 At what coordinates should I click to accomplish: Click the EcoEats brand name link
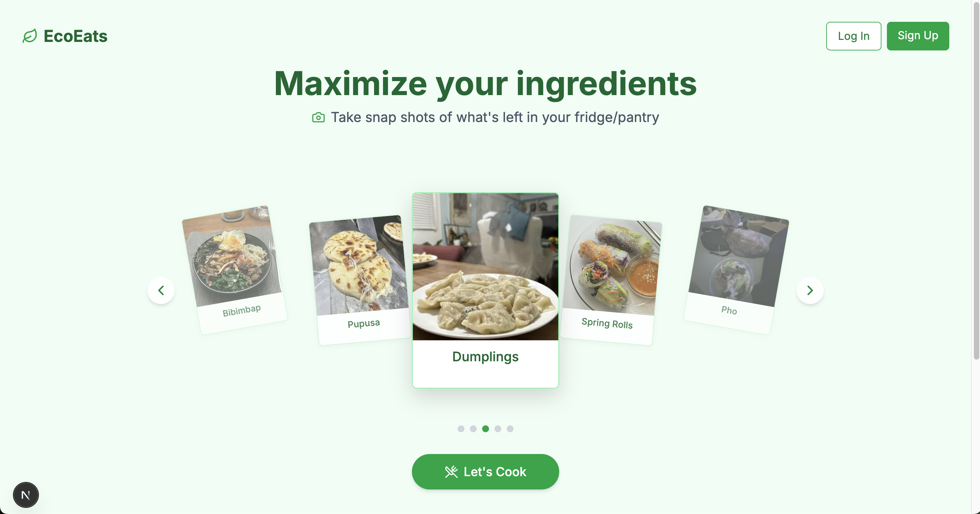(75, 36)
